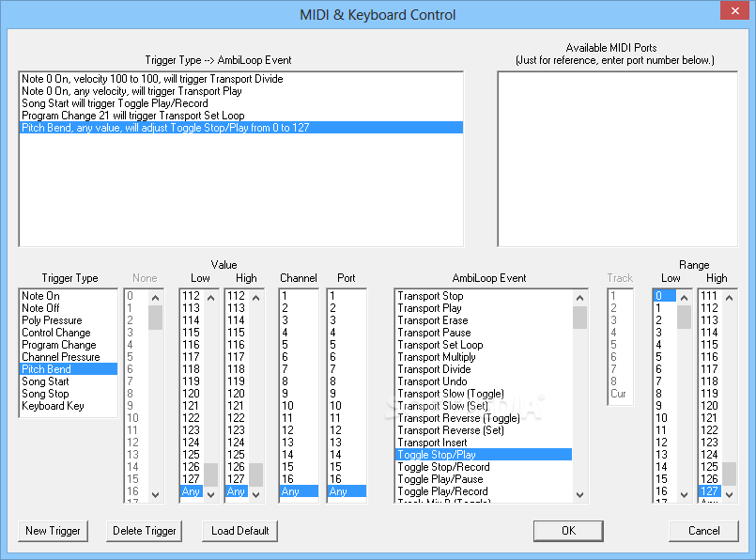Viewport: 756px width, 560px height.
Task: Choose Channel Pressure trigger type
Action: [69, 357]
